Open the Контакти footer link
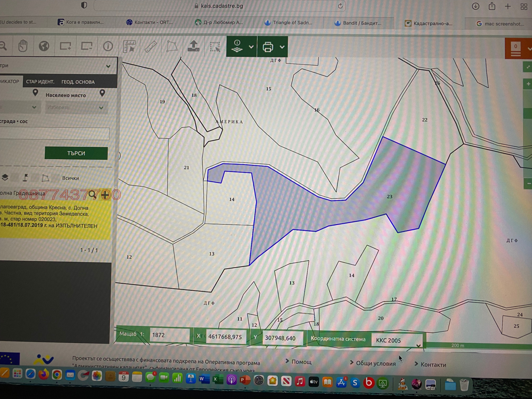The width and height of the screenshot is (532, 399). (x=433, y=365)
